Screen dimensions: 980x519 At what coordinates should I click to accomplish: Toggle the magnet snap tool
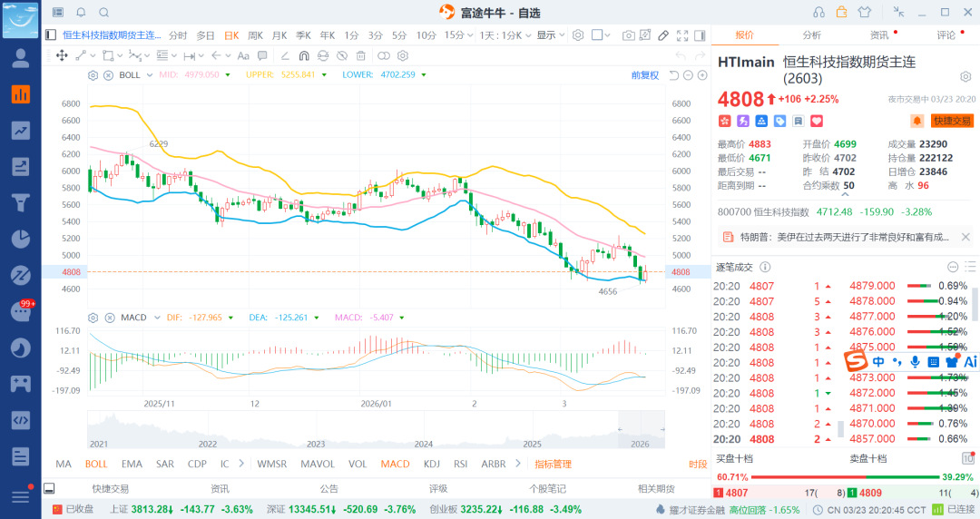pyautogui.click(x=304, y=55)
